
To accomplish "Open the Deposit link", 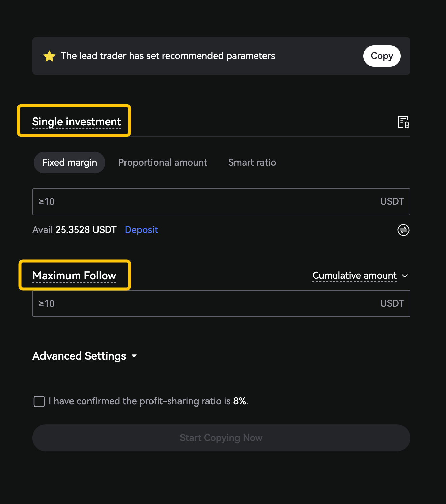I will [x=141, y=230].
